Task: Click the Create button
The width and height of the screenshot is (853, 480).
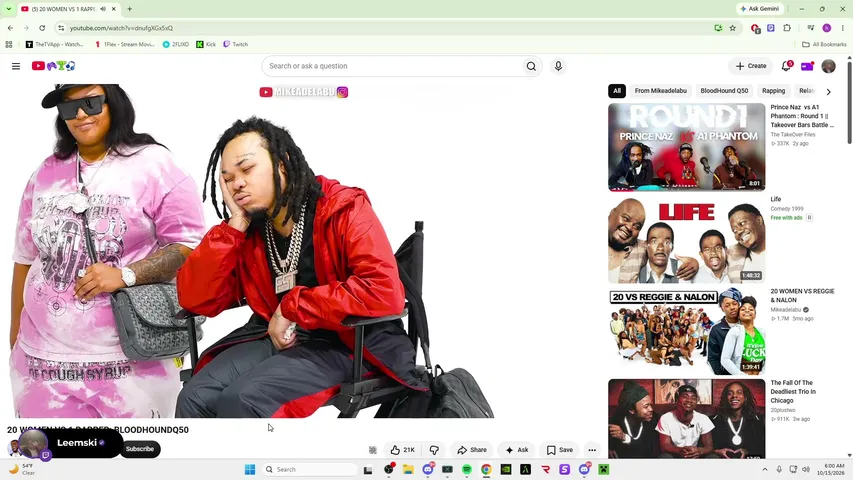Action: (x=751, y=66)
